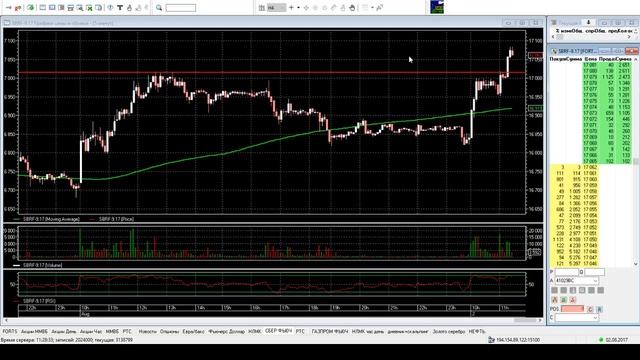
Task: Open the chart timeframe interval dropdown
Action: click(276, 7)
